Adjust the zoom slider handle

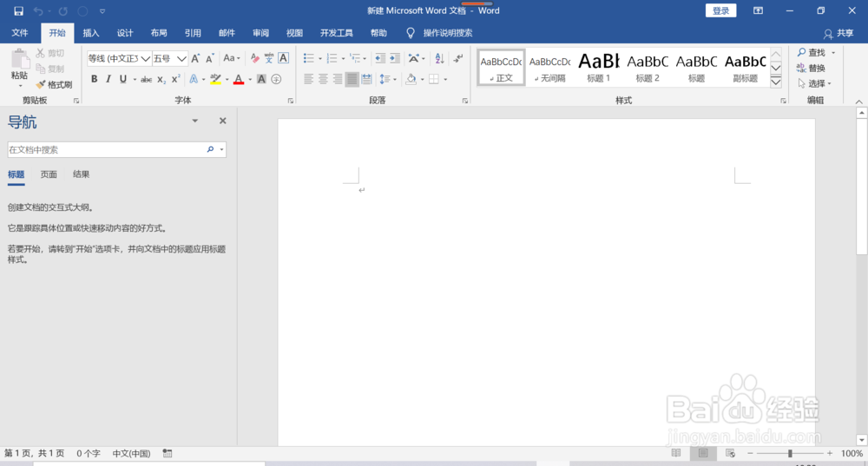[790, 453]
